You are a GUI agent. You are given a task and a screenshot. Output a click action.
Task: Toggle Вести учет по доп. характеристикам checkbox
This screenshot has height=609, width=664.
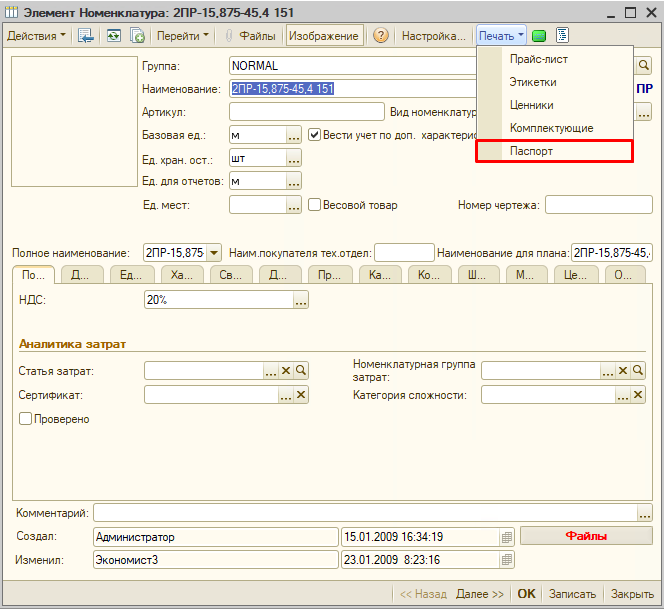[314, 135]
